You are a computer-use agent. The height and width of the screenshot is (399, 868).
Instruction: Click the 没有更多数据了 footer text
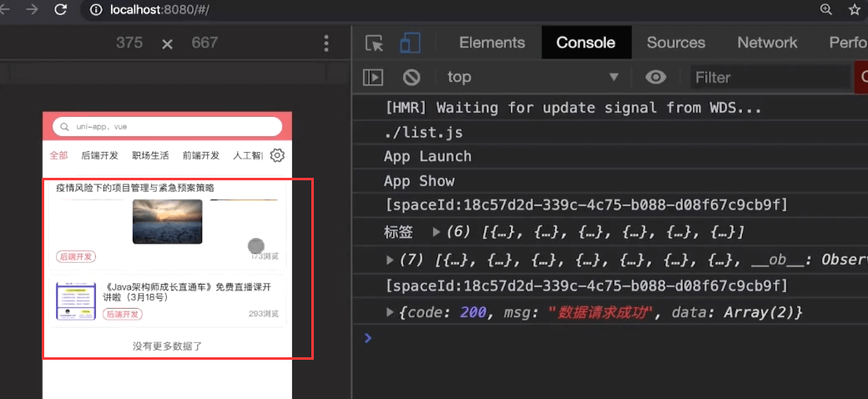point(167,346)
